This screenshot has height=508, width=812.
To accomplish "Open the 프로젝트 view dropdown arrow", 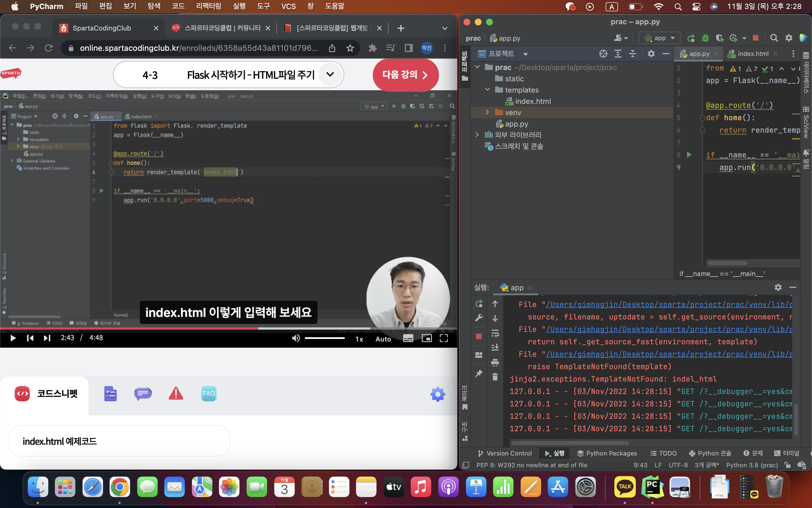I will coord(526,54).
